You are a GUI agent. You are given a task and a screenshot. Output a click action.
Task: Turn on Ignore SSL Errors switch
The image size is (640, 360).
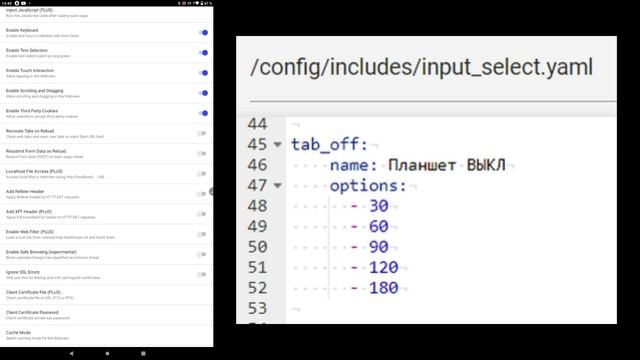coord(202,275)
